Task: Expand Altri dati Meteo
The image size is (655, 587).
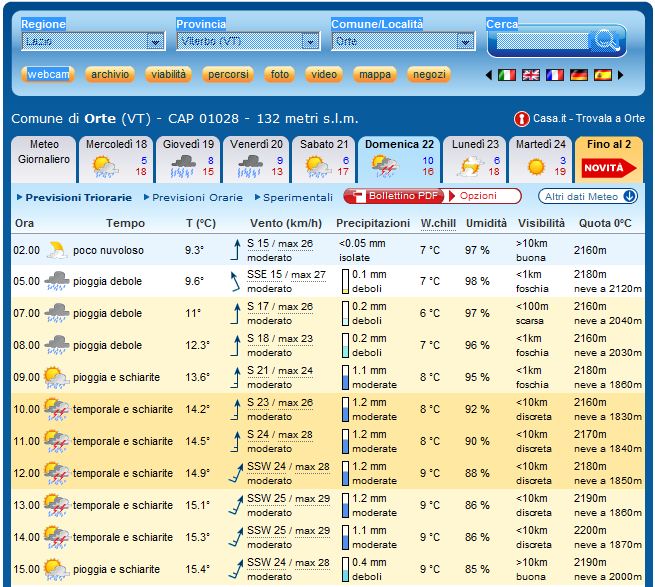Action: (x=588, y=196)
